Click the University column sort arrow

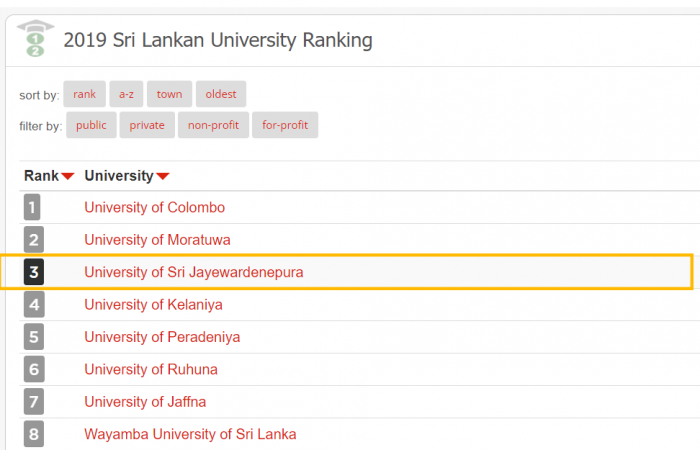(163, 177)
